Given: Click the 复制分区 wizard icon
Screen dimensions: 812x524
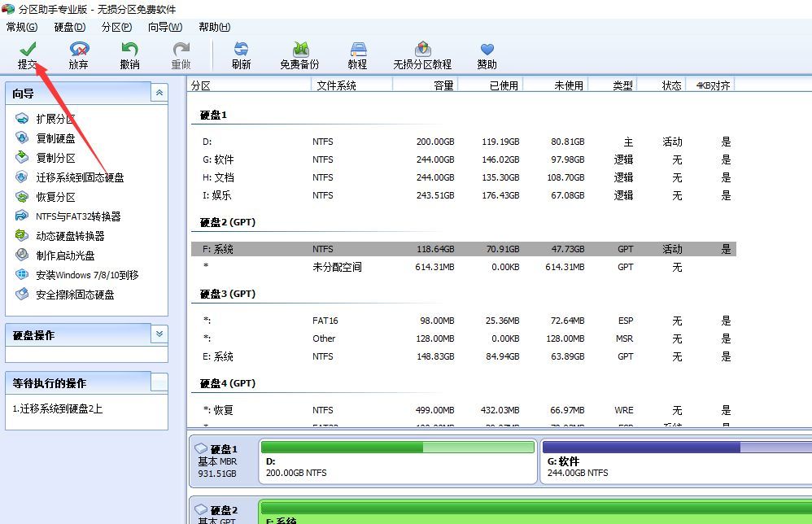Looking at the screenshot, I should pyautogui.click(x=22, y=157).
